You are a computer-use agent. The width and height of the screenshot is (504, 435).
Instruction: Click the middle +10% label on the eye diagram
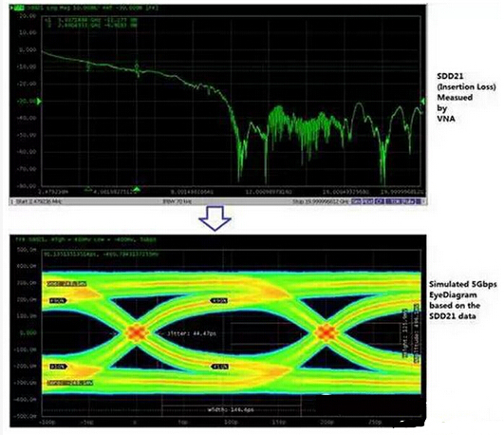tap(219, 367)
